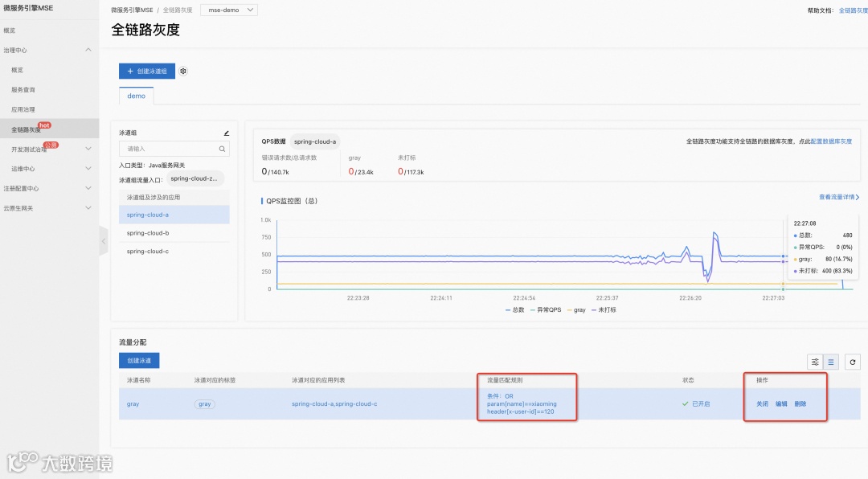Click the 创建泳道 button

coord(139,361)
